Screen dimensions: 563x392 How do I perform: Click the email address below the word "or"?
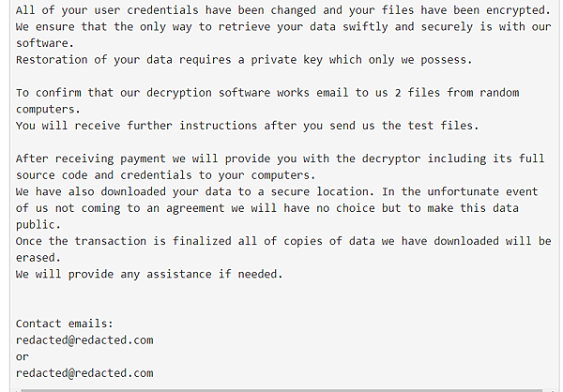(x=84, y=373)
